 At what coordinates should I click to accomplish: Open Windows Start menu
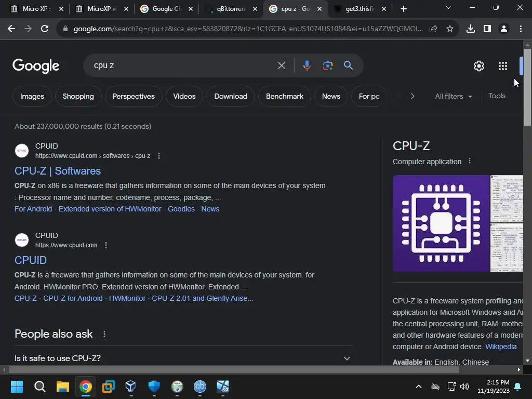[x=17, y=387]
